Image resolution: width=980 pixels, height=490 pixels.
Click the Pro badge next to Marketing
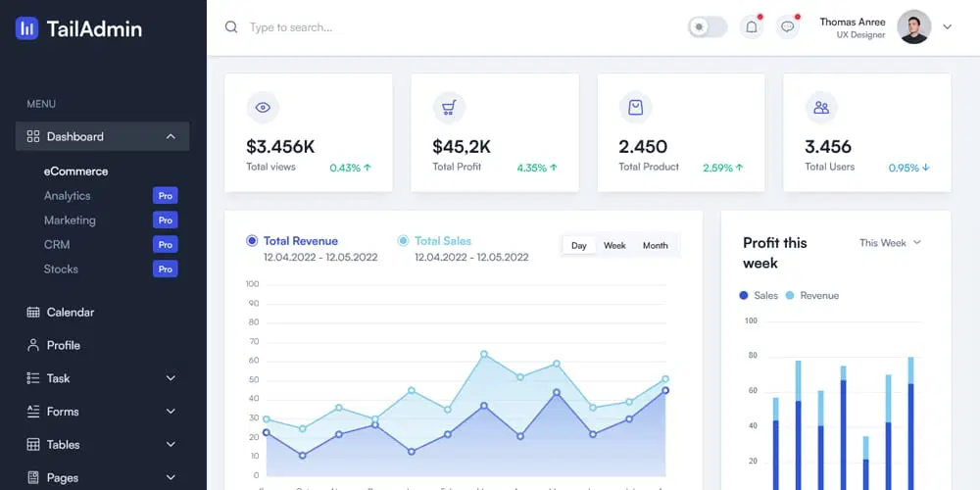(x=165, y=220)
